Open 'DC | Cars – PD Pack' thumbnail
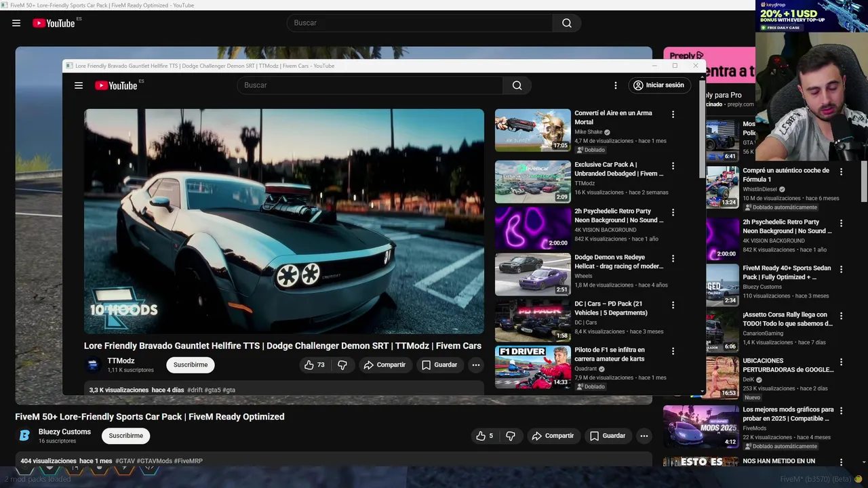 pyautogui.click(x=533, y=321)
